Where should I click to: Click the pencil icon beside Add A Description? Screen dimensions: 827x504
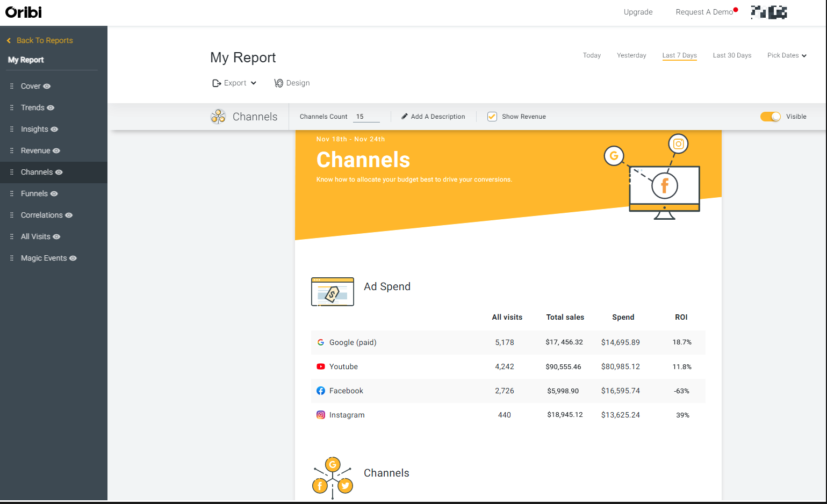[x=405, y=117]
